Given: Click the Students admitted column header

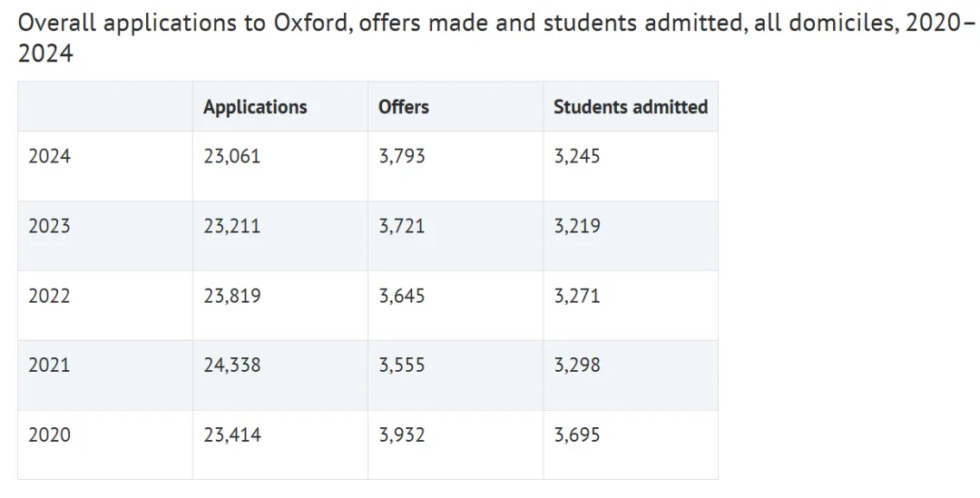Looking at the screenshot, I should 630,107.
